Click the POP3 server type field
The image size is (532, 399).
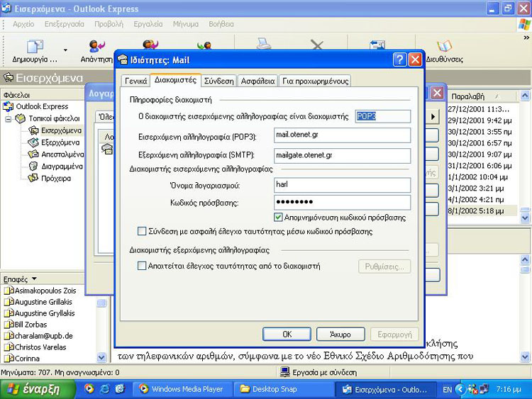(383, 116)
